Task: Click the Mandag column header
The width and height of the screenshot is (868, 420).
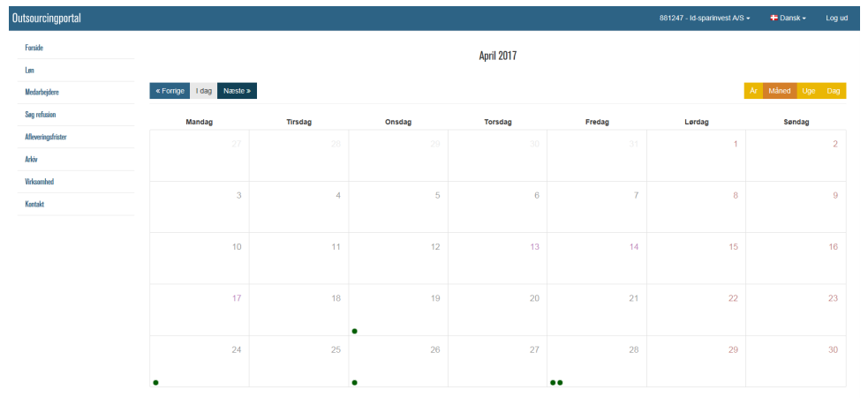Action: tap(200, 123)
